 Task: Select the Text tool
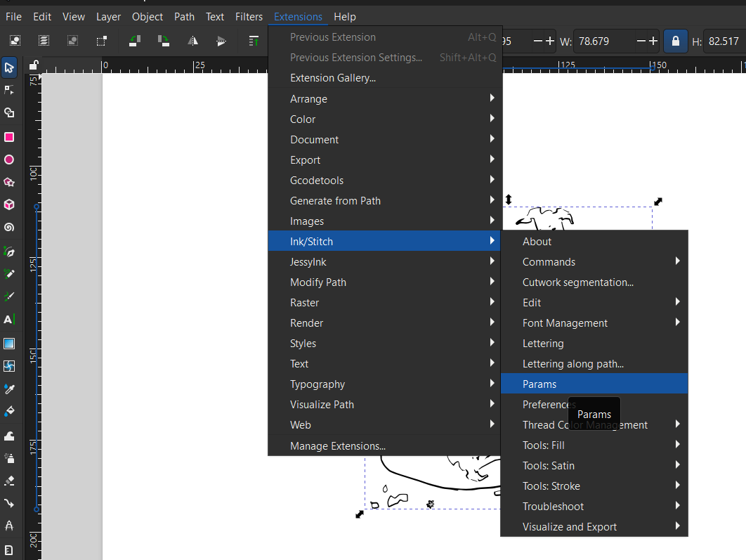9,320
